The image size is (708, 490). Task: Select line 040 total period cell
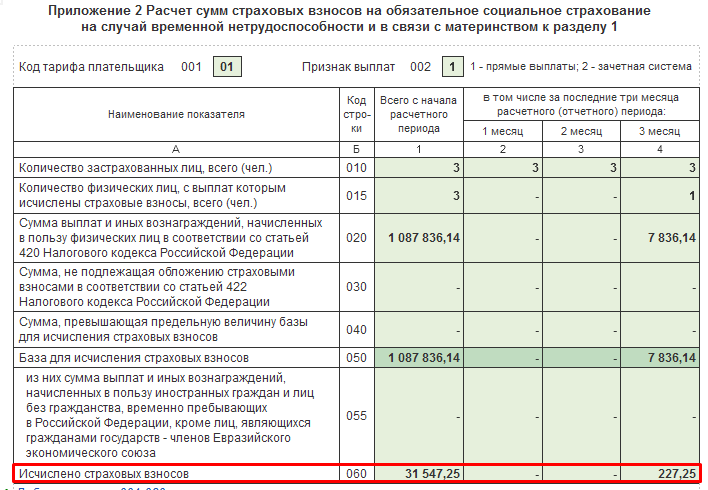pos(419,330)
